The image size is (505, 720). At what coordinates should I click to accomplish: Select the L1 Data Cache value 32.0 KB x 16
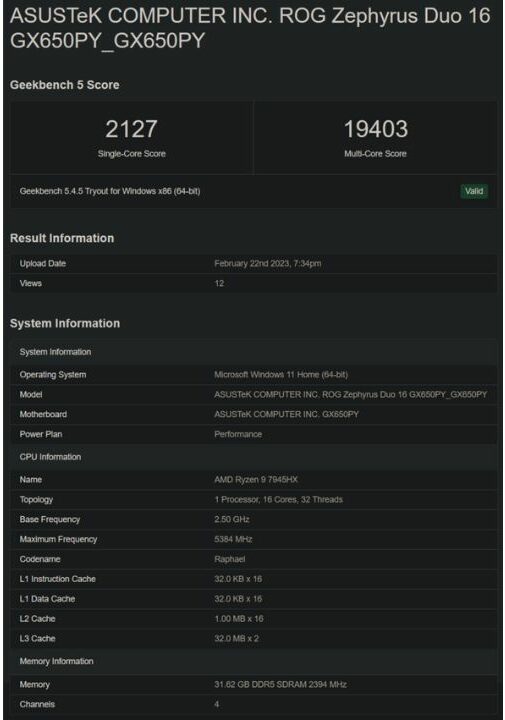[238, 599]
